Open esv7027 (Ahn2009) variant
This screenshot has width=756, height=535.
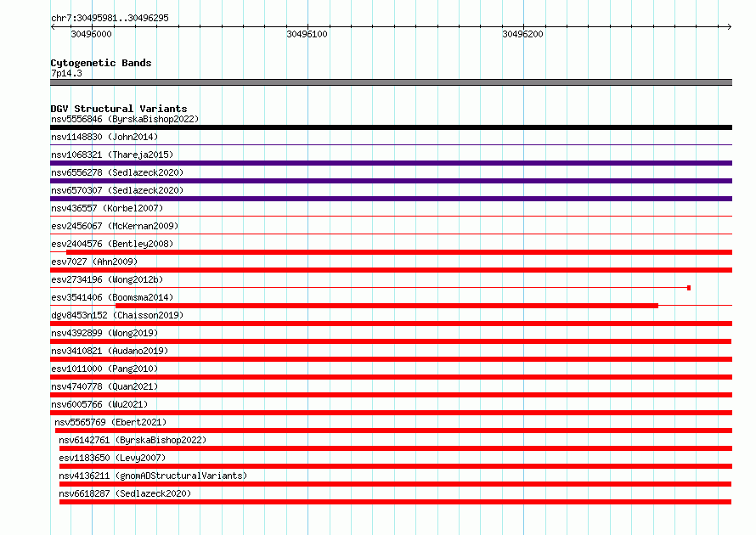(94, 262)
